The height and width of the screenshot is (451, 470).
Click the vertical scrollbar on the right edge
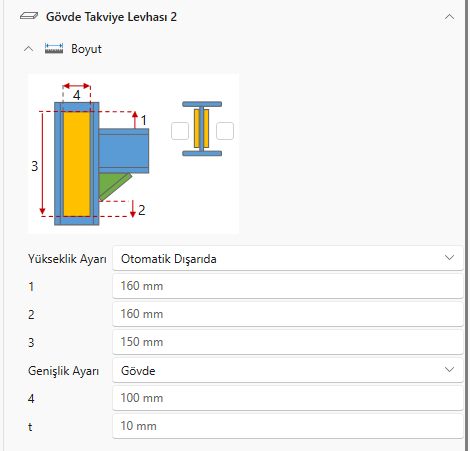[x=467, y=225]
